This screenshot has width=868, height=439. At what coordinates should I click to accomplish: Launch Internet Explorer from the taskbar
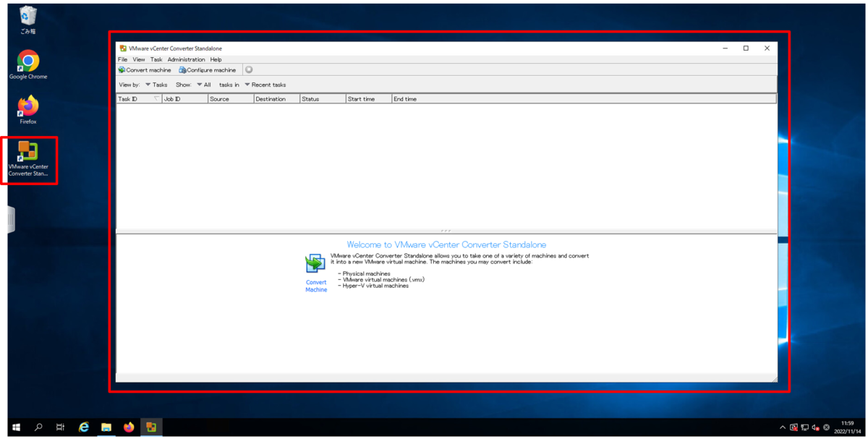point(84,427)
